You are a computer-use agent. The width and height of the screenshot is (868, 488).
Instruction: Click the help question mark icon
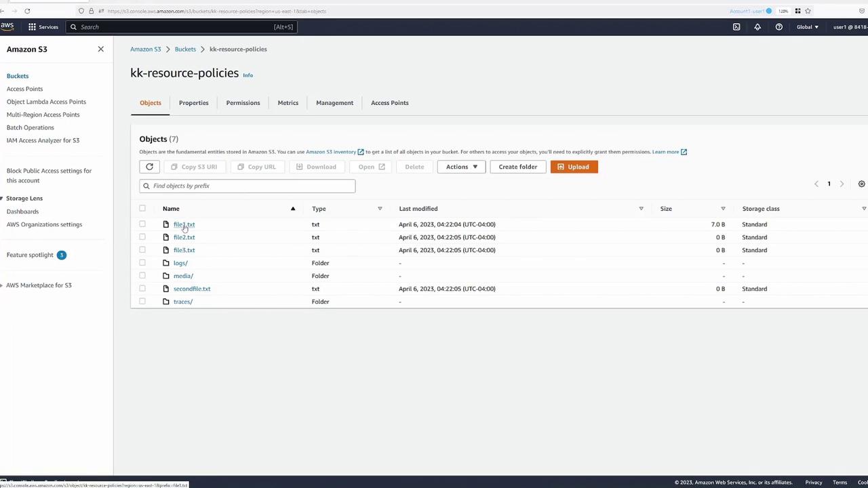pyautogui.click(x=778, y=27)
